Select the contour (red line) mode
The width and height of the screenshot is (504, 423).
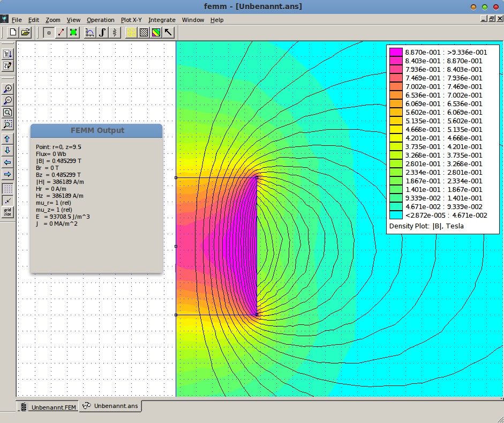(x=61, y=33)
